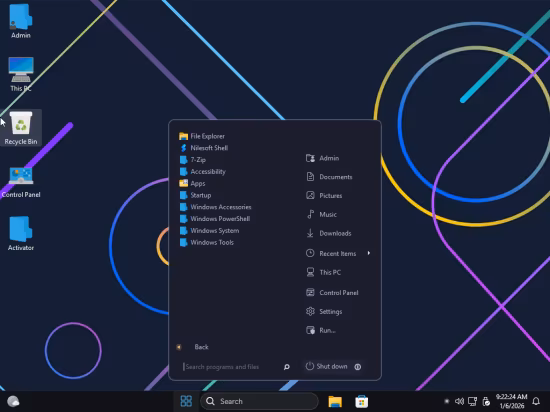Expand the Recent Items submenu arrow

(x=369, y=253)
